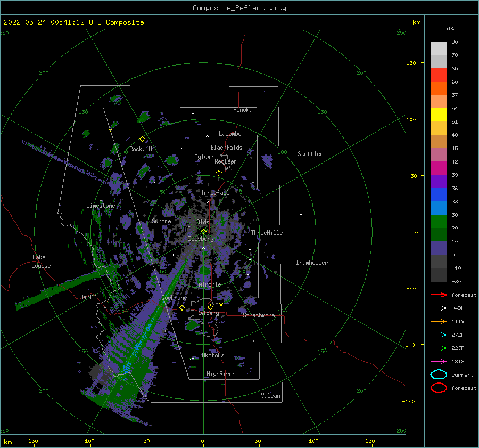Click the Strathmore city label
This screenshot has height=448, width=479.
259,315
